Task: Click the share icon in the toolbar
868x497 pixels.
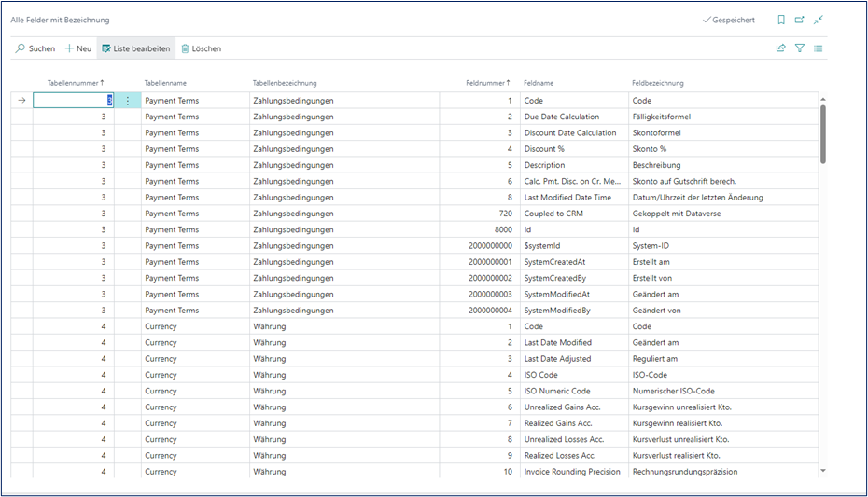Action: pos(781,48)
